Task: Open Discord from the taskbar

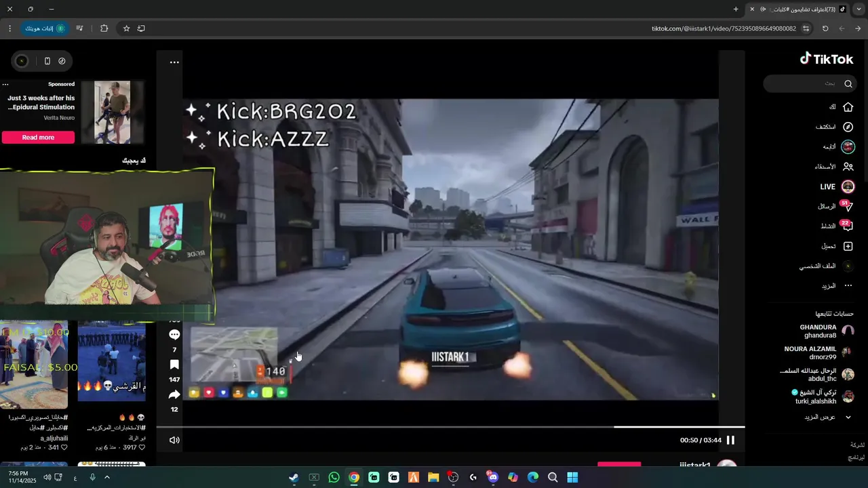Action: click(493, 477)
